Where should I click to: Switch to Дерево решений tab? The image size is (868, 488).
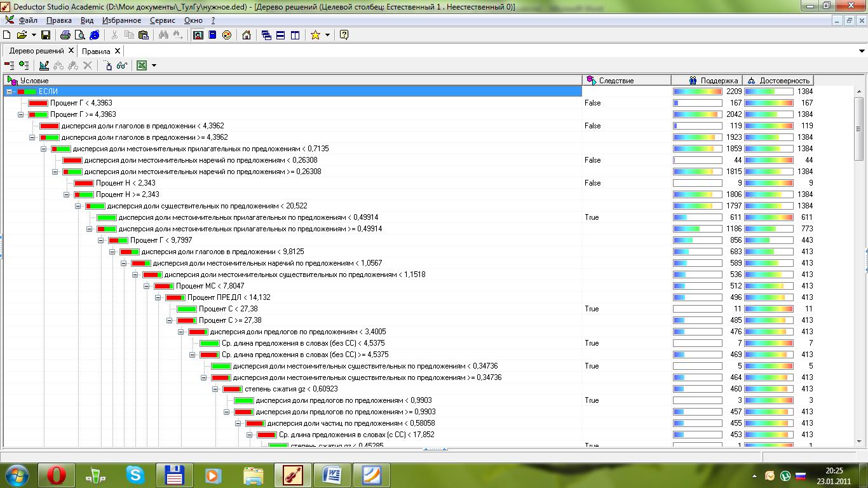(x=36, y=51)
